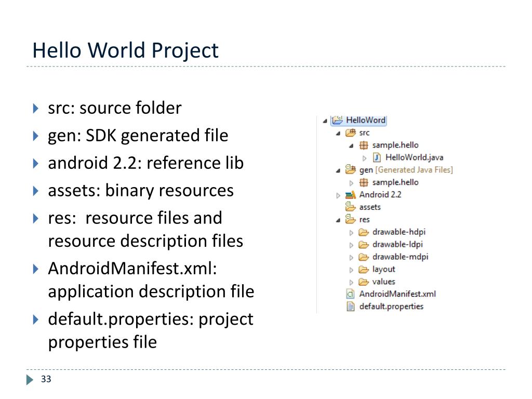This screenshot has width=532, height=399.
Task: Click bullet text 'assets: binary resources'
Action: tap(140, 191)
